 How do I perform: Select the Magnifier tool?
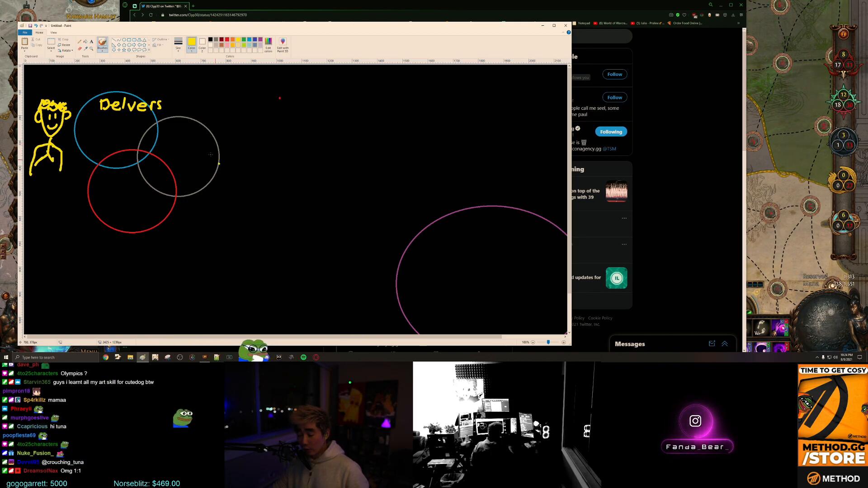(91, 49)
